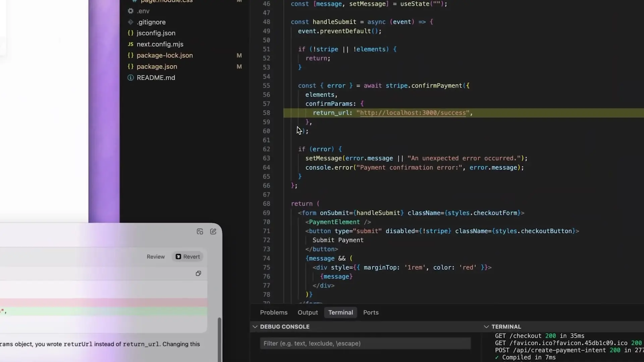The height and width of the screenshot is (362, 644).
Task: Click event.preventDefault() on line 49
Action: coord(340,31)
